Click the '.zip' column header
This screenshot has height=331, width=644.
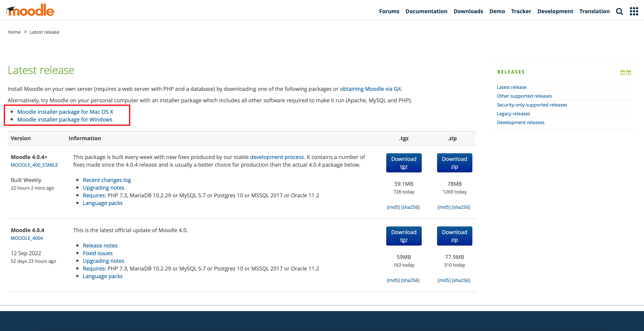(452, 138)
